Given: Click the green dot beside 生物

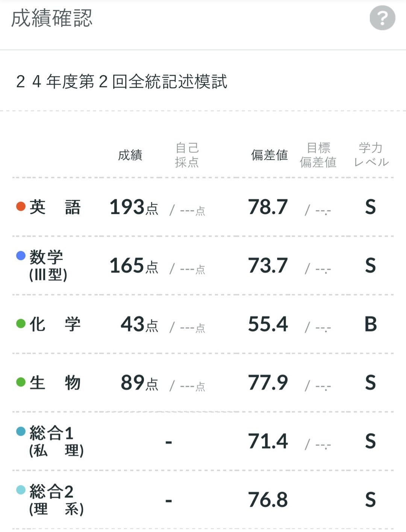Looking at the screenshot, I should pyautogui.click(x=21, y=382).
